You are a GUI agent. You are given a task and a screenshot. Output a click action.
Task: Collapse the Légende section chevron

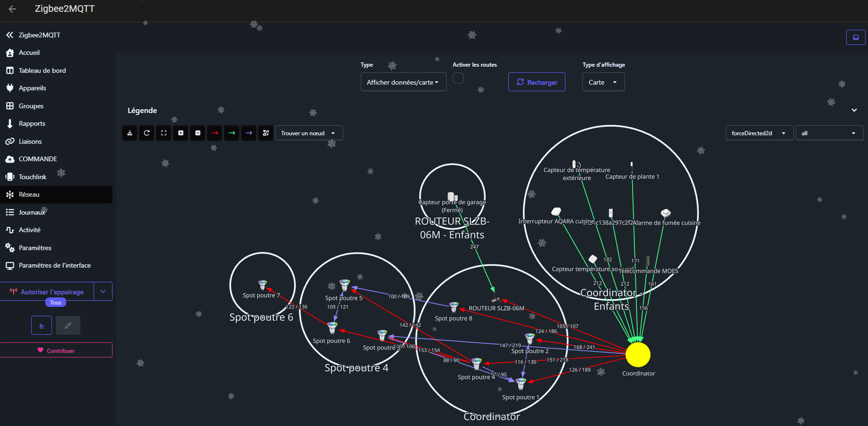coord(854,110)
